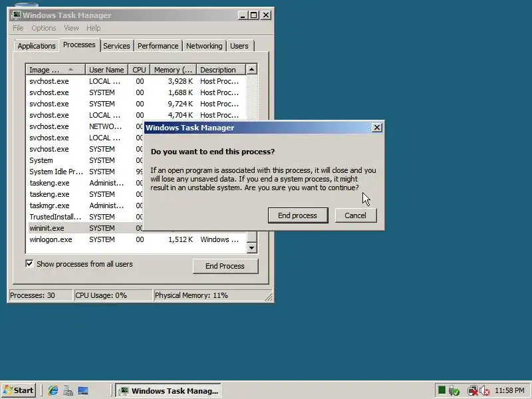
Task: Select the taskmgr.exe process row
Action: 86,205
